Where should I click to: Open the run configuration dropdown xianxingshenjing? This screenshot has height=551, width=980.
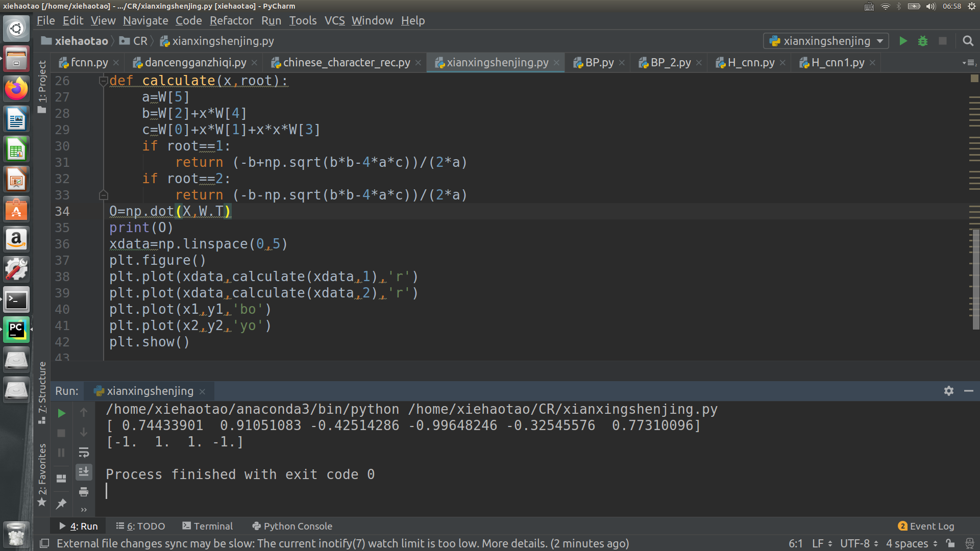click(x=826, y=41)
